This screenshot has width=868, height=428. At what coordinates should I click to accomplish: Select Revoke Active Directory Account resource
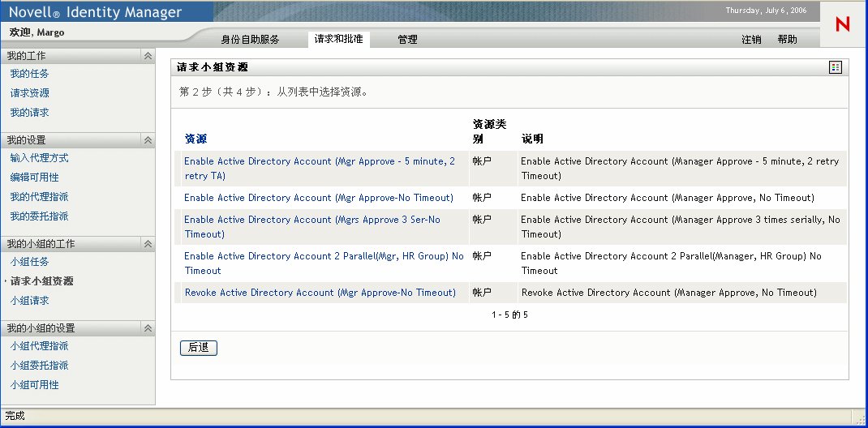320,293
